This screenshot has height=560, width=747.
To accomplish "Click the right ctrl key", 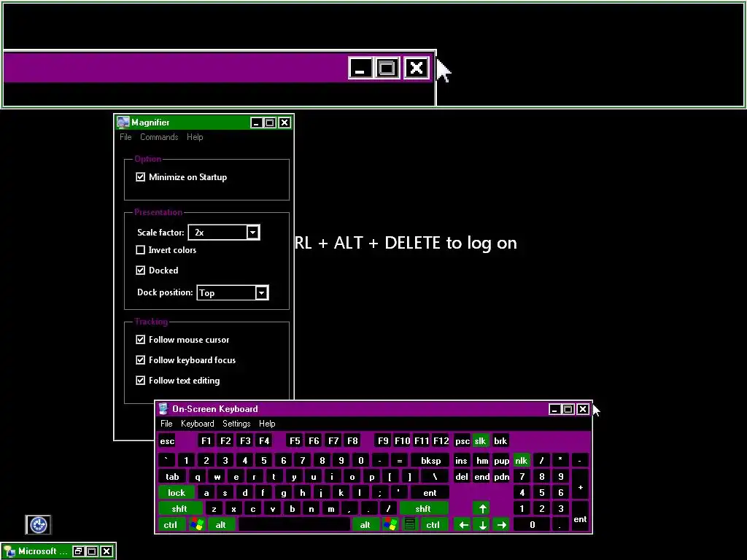I will [x=433, y=525].
